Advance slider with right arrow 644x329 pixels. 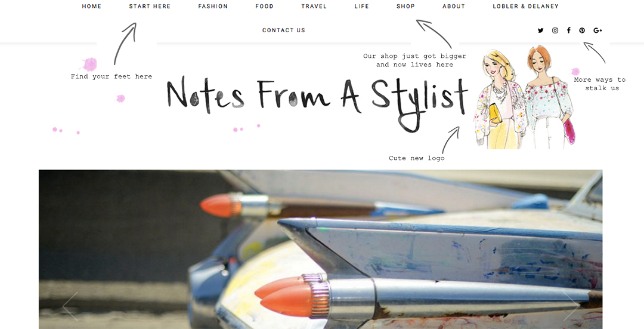[x=571, y=306]
